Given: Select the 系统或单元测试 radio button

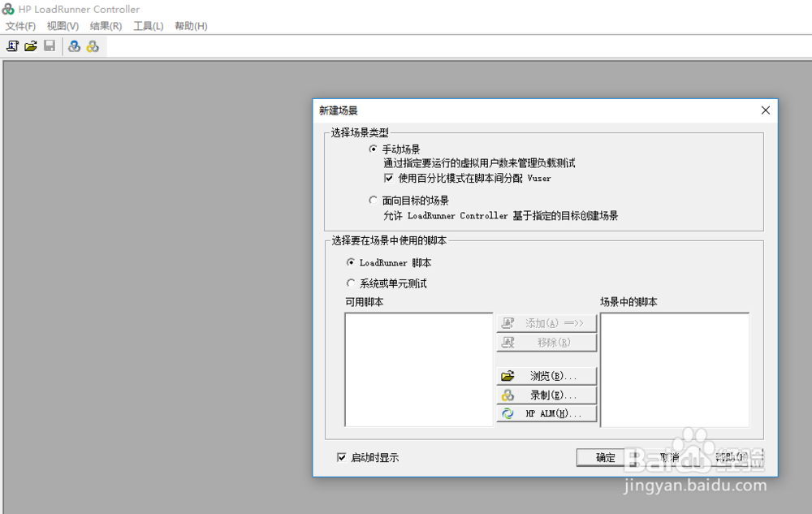Looking at the screenshot, I should [x=351, y=283].
